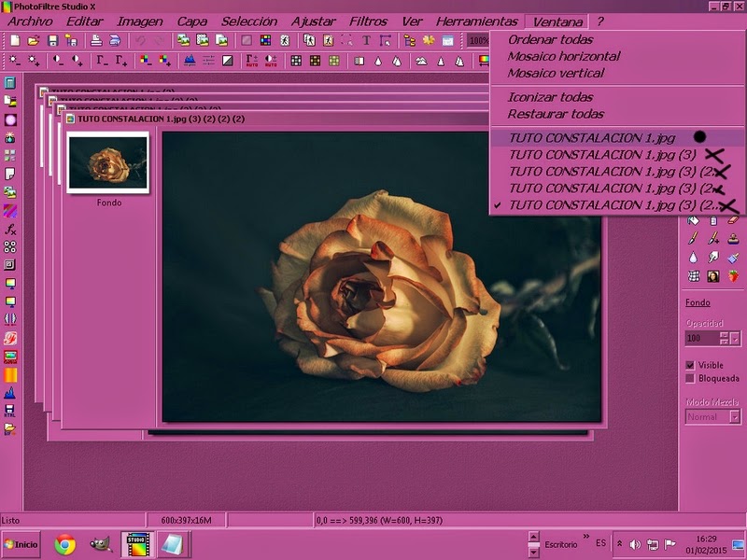Click the Brightness minus icon
Image resolution: width=747 pixels, height=560 pixels.
(14, 61)
